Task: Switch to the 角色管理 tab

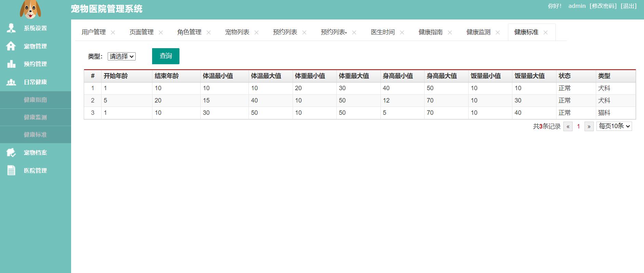Action: pyautogui.click(x=189, y=32)
